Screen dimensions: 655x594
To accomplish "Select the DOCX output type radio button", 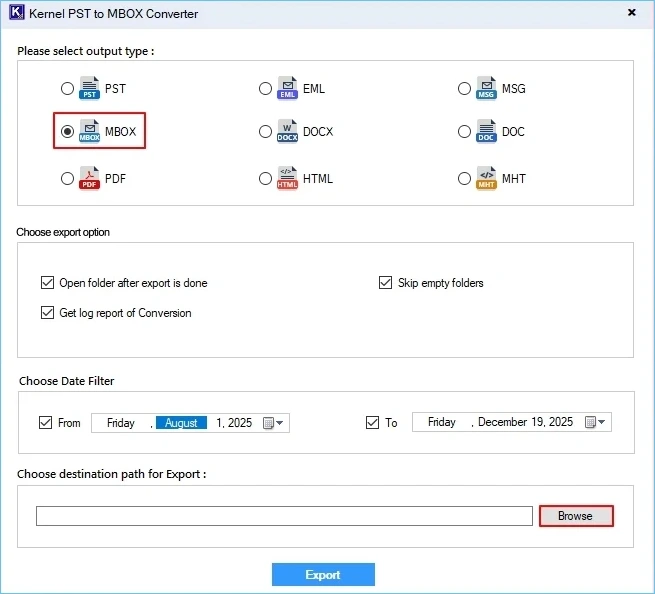I will [x=265, y=132].
